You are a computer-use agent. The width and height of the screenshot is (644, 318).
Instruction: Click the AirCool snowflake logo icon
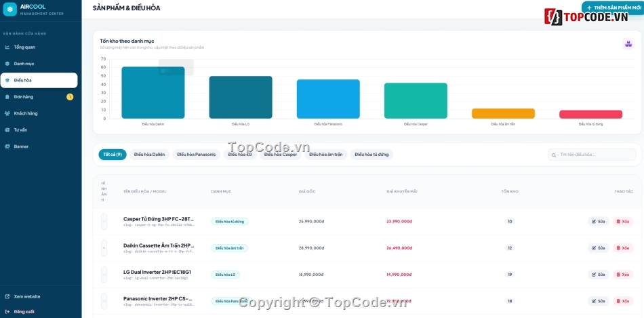10,9
